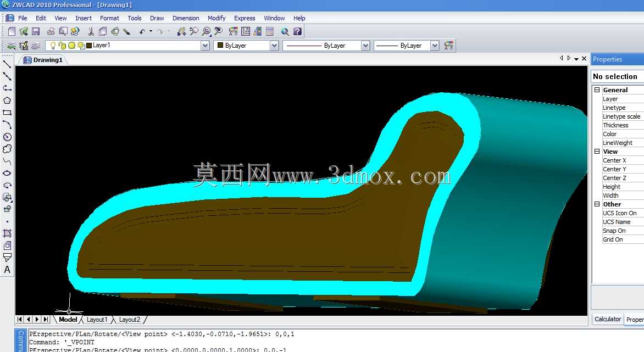Click the Help question mark icon
Screen dimensions: 644x352
pos(297,32)
